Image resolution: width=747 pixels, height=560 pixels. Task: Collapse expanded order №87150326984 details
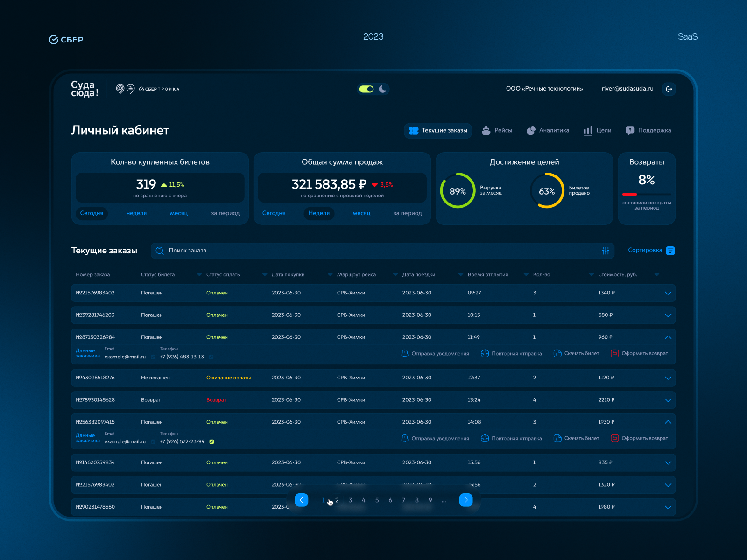[x=668, y=337]
